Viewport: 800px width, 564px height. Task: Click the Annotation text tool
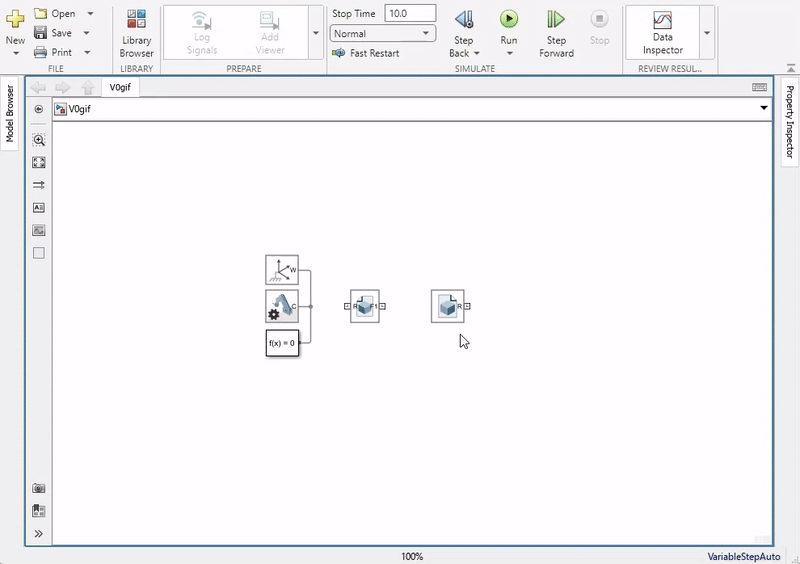tap(39, 208)
